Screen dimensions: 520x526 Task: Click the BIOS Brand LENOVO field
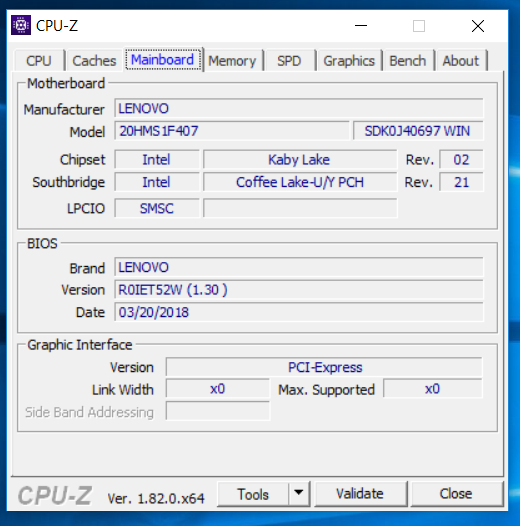tap(299, 267)
